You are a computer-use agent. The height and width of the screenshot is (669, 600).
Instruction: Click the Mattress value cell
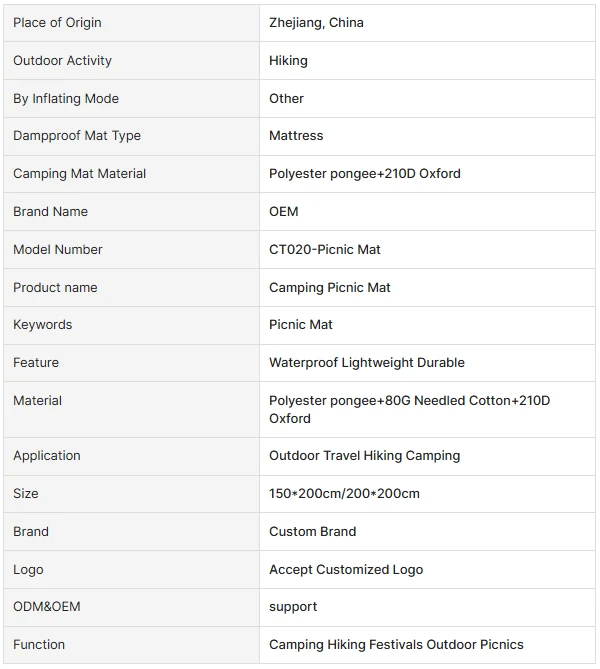pyautogui.click(x=427, y=136)
